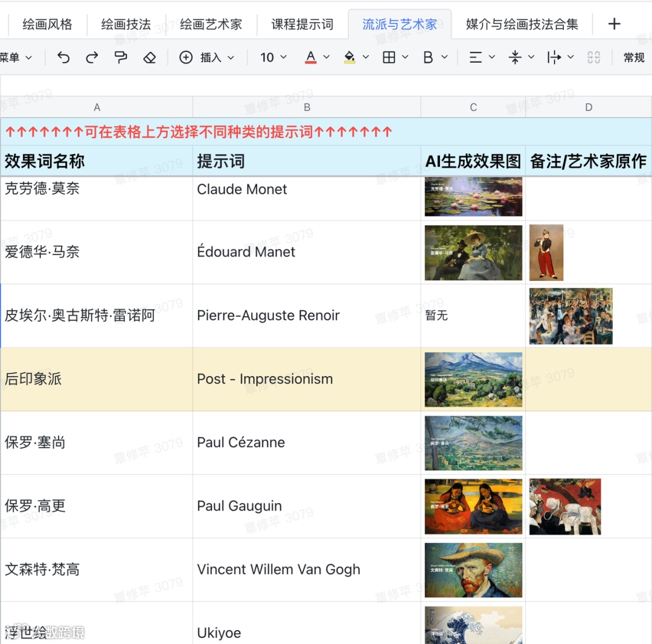Open the 绘画艺术家 sheet tab

211,24
